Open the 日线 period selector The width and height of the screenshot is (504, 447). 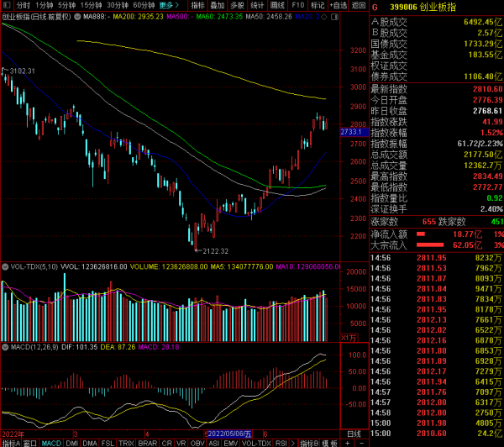click(354, 433)
